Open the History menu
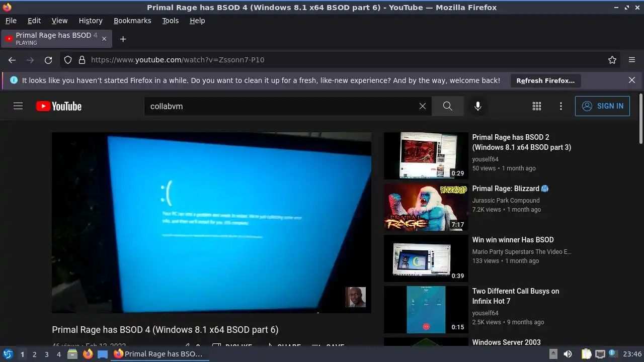Image resolution: width=644 pixels, height=362 pixels. pos(91,21)
